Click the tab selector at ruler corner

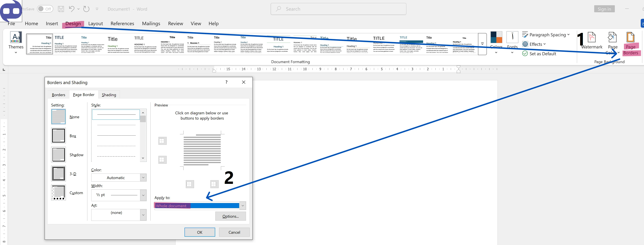[4, 70]
